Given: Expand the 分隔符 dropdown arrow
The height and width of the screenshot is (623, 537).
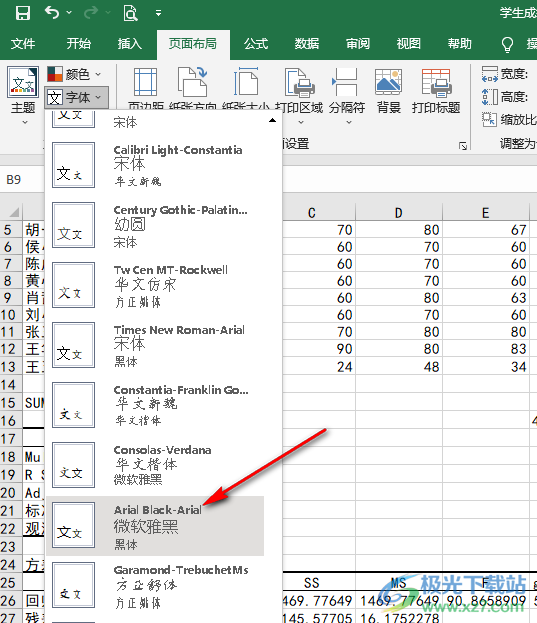Looking at the screenshot, I should 349,122.
